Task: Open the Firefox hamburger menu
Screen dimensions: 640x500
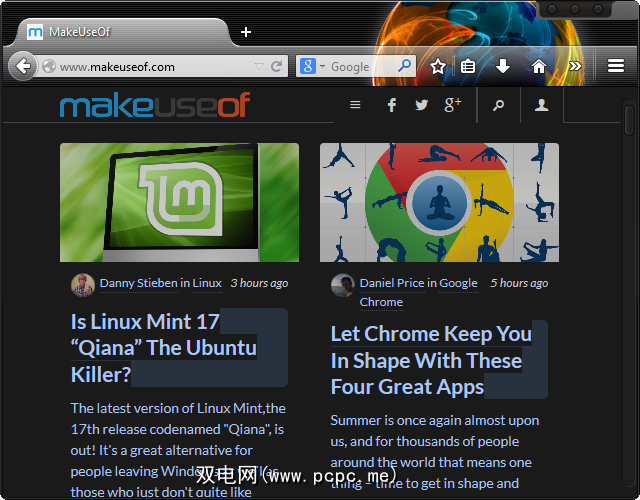Action: pos(616,66)
